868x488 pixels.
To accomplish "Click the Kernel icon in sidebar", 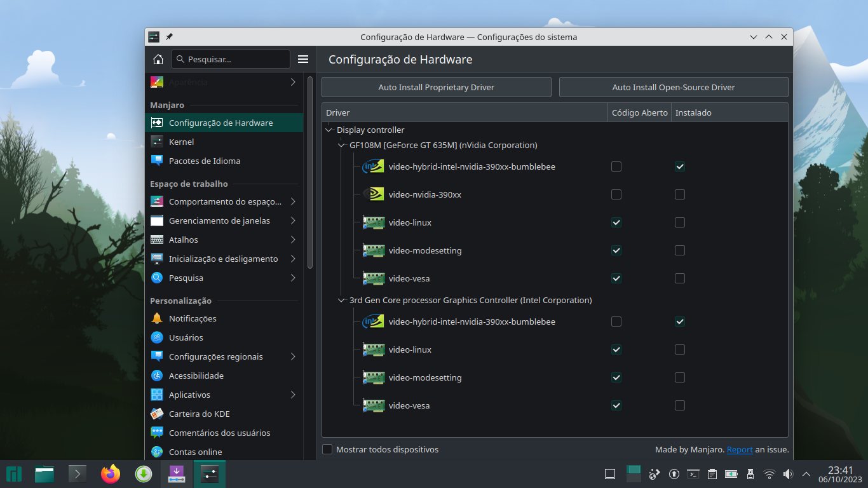I will coord(157,142).
